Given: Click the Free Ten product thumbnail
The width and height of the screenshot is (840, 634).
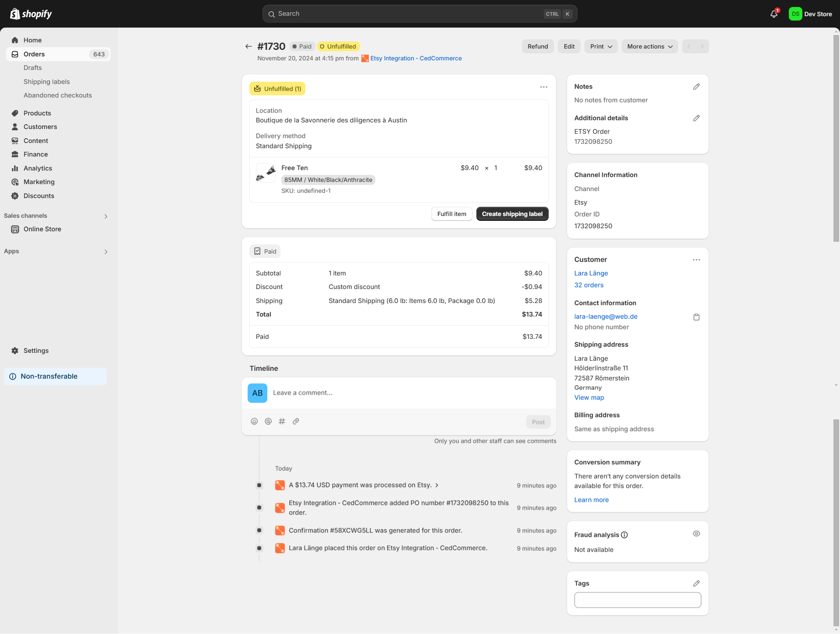Looking at the screenshot, I should (266, 173).
